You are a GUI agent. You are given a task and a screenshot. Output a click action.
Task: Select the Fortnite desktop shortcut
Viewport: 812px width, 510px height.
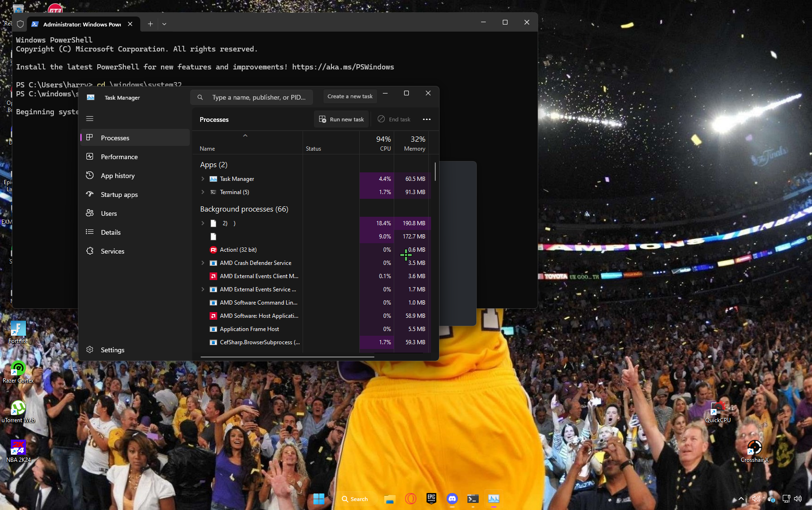tap(18, 332)
